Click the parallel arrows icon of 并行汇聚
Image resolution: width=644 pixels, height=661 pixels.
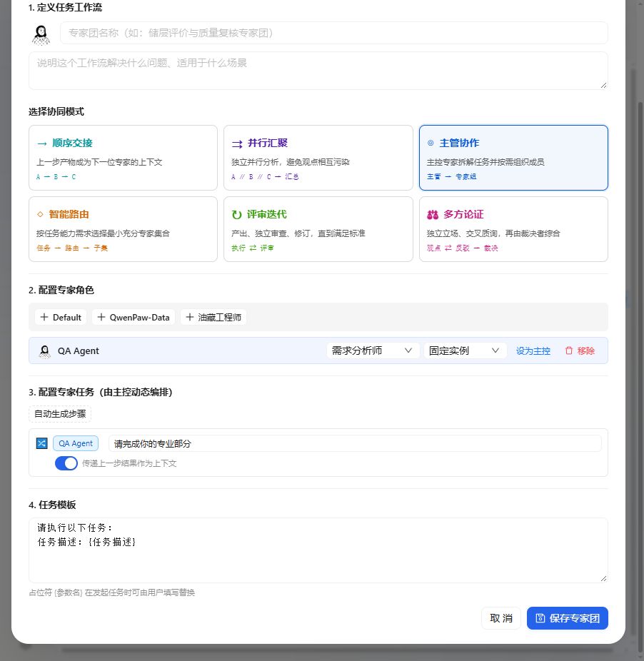pyautogui.click(x=237, y=143)
